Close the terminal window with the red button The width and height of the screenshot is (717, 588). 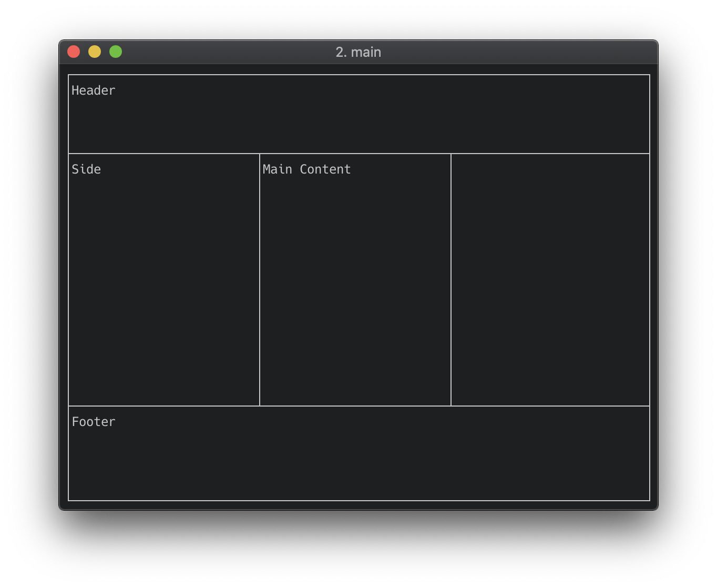click(74, 52)
